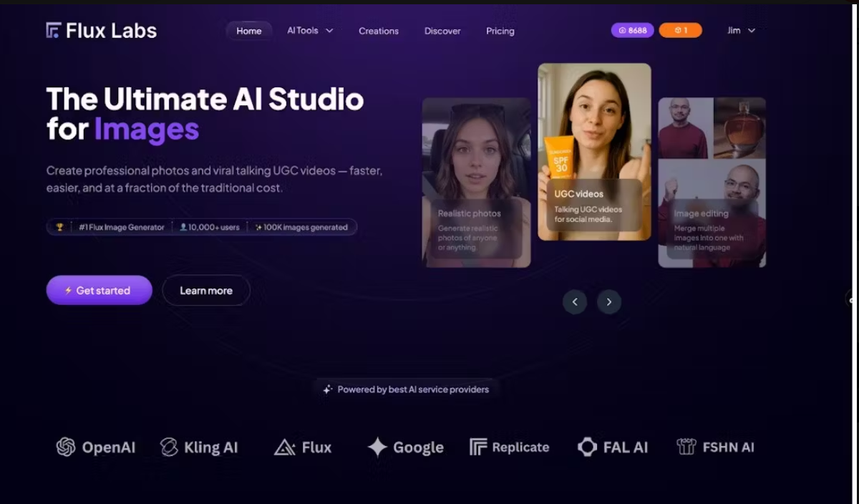Image resolution: width=859 pixels, height=504 pixels.
Task: Go to the Creations page
Action: (x=379, y=31)
